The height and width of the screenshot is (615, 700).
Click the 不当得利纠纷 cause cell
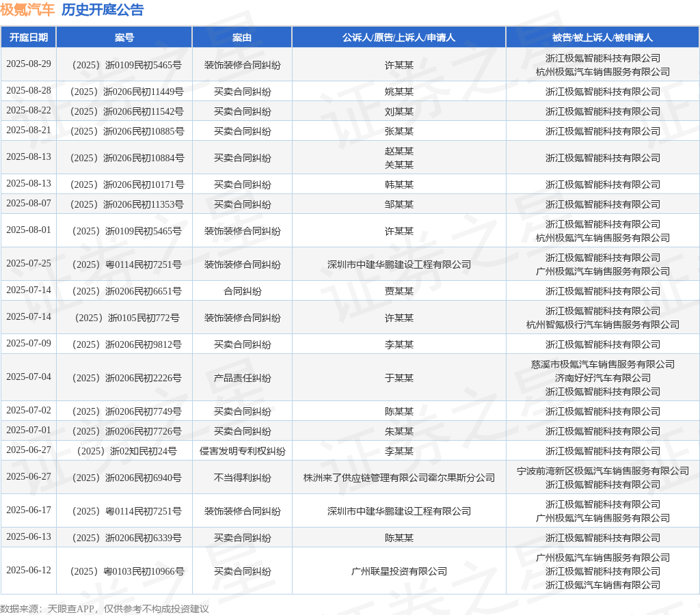[x=243, y=478]
